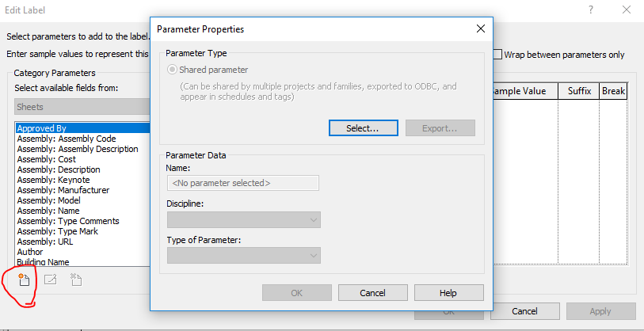Select the Author list entry
The image size is (644, 331).
pos(30,252)
